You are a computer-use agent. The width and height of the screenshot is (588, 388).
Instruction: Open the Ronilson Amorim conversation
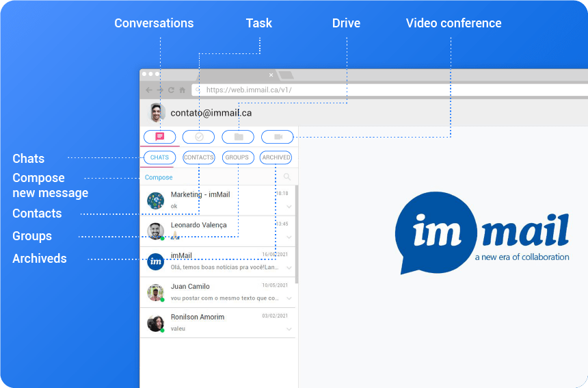click(x=217, y=323)
